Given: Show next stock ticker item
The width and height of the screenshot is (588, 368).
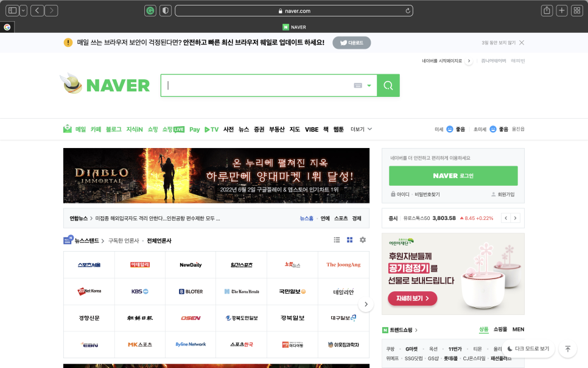Looking at the screenshot, I should click(x=515, y=218).
